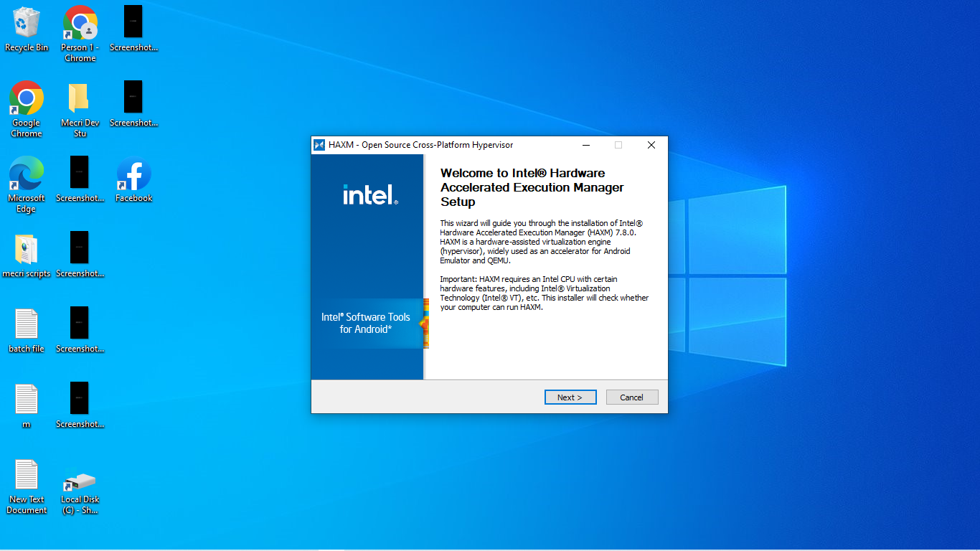
Task: Select the Local Disk (C) shortcut
Action: [80, 491]
